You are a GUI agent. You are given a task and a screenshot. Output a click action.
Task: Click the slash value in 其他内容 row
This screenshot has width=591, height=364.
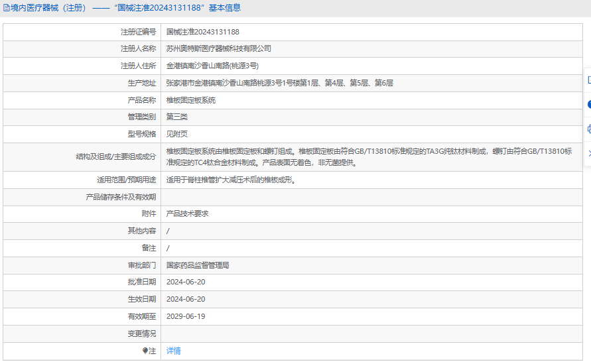[168, 231]
